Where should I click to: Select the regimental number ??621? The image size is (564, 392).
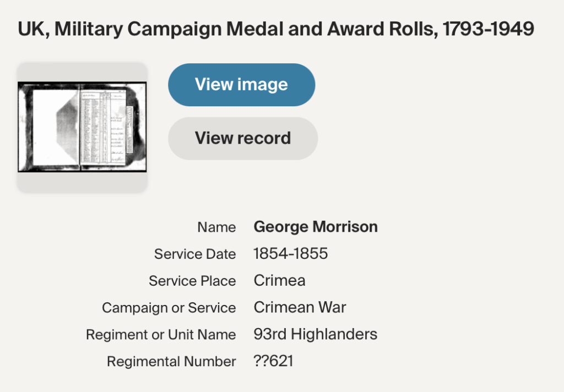pos(273,361)
